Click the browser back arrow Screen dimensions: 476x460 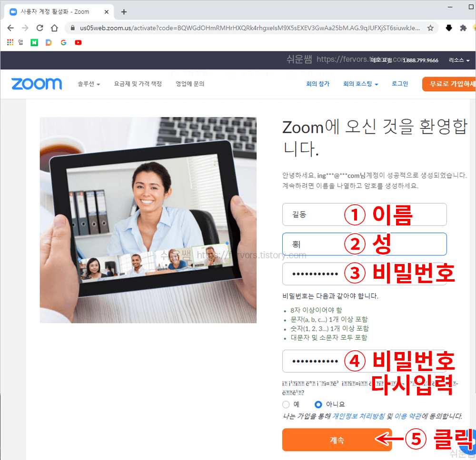point(10,28)
